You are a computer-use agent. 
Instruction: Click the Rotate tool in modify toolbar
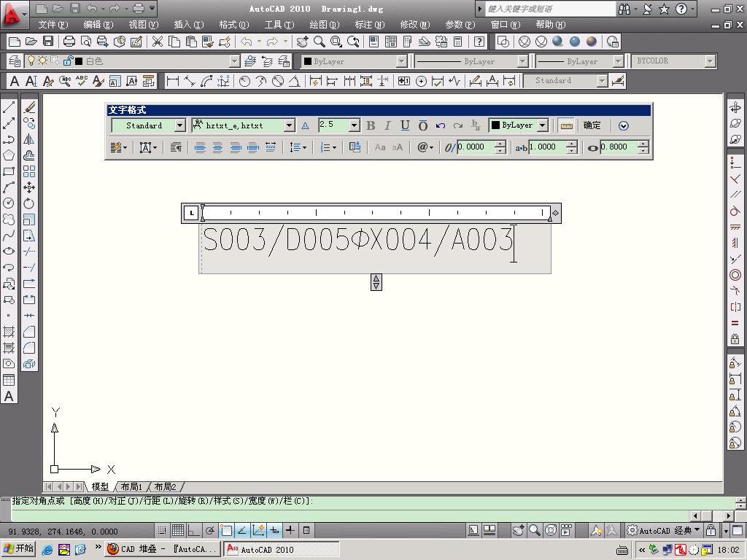click(29, 203)
